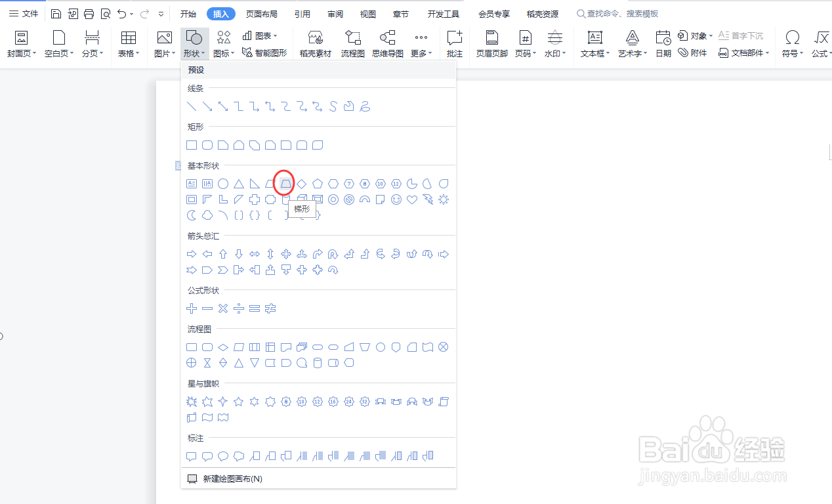Expand the 图片 picture dropdown
The image size is (832, 504).
(x=165, y=44)
